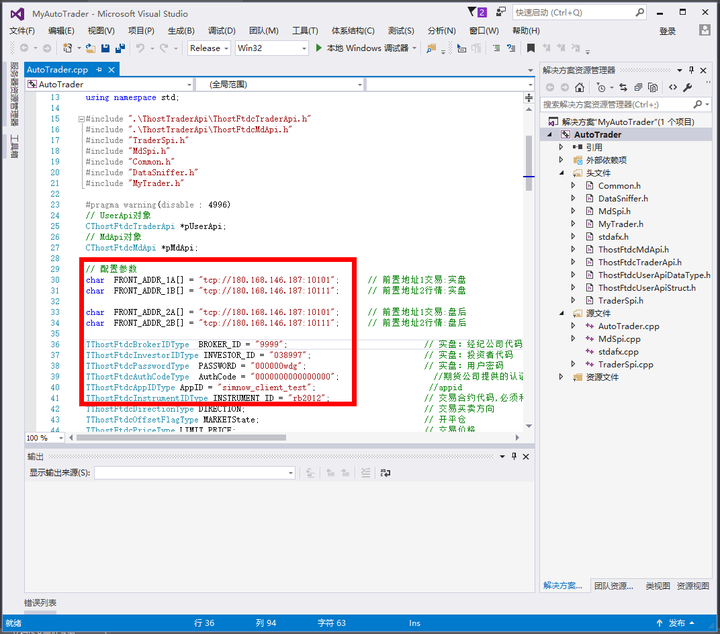This screenshot has width=720, height=634.
Task: Click Show All Files icon in Solution Explorer
Action: point(653,87)
